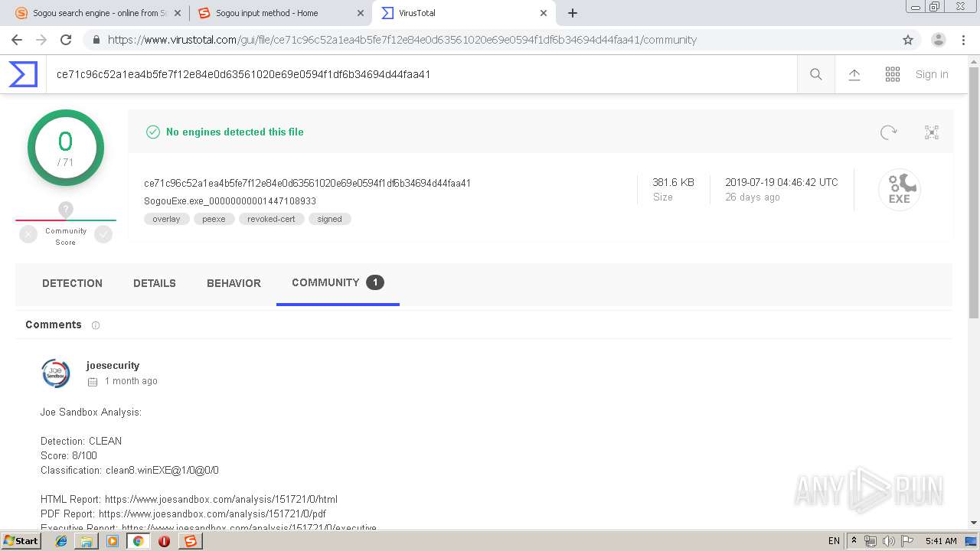Click the reanalyze refresh icon
The image size is (980, 551).
click(888, 132)
